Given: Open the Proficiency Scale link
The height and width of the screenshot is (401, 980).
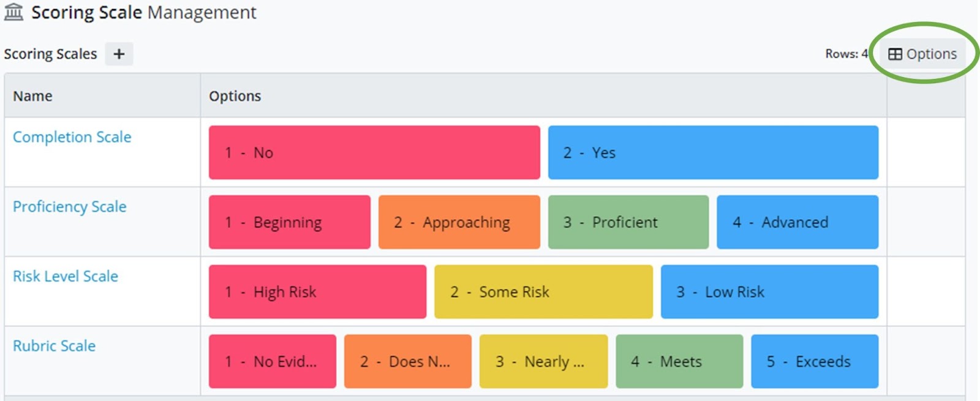Looking at the screenshot, I should (x=70, y=207).
